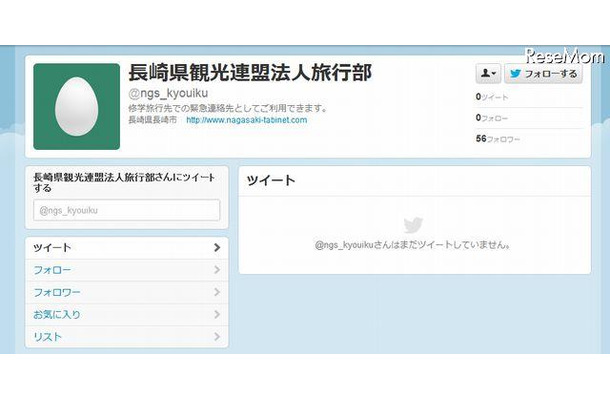Screen dimensions: 610x400
Task: Click the gray Twitter bird in empty timeline
Action: click(413, 225)
